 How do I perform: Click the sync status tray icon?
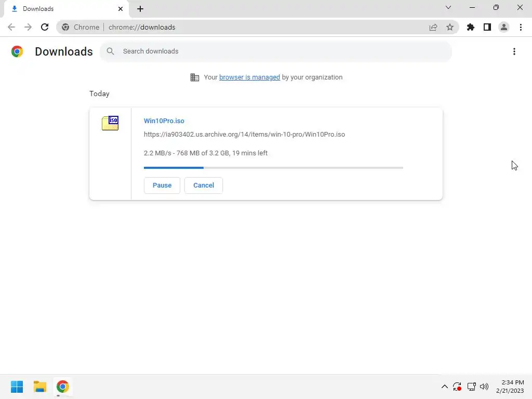pos(457,387)
